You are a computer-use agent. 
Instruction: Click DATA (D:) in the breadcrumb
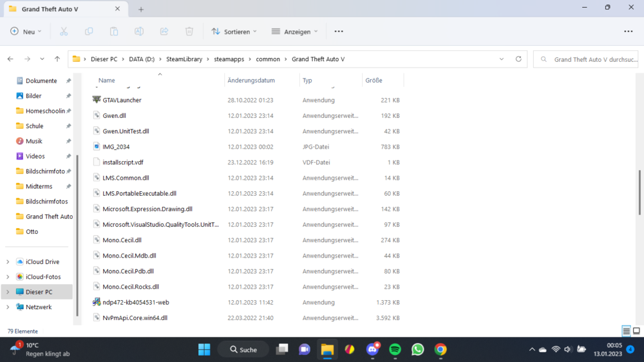pos(142,59)
